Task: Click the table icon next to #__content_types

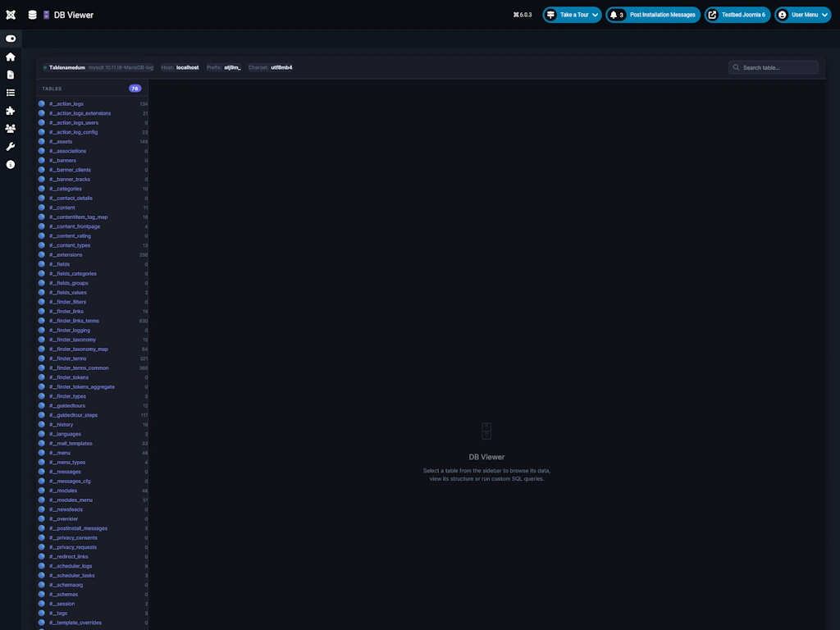Action: pos(42,245)
